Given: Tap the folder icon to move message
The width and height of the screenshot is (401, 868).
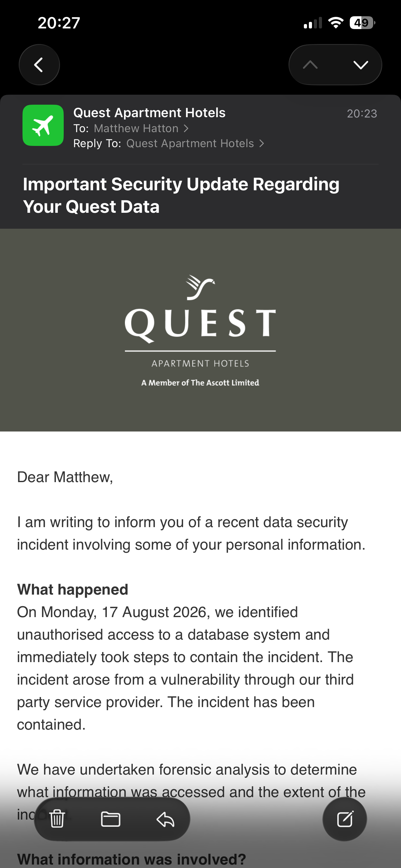Looking at the screenshot, I should coord(111,819).
